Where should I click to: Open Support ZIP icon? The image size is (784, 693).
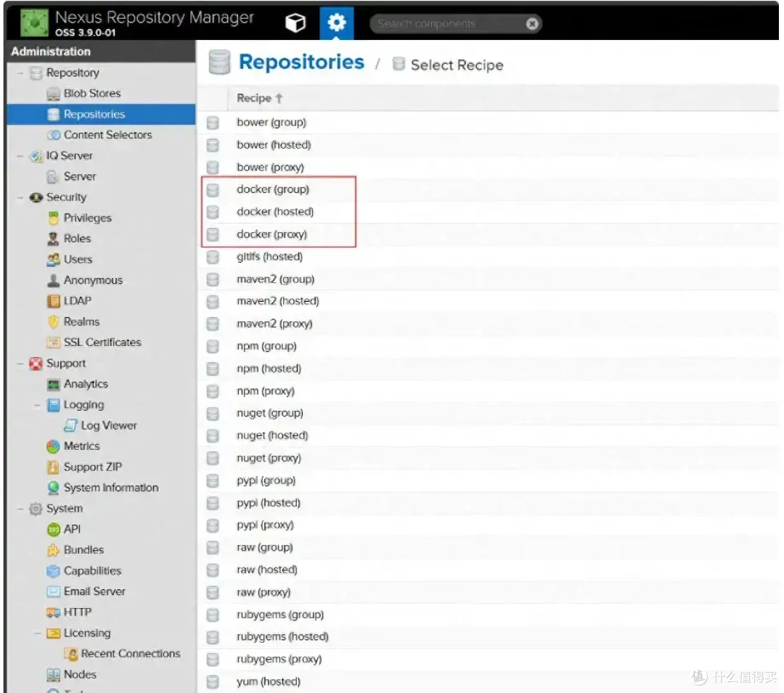point(53,467)
